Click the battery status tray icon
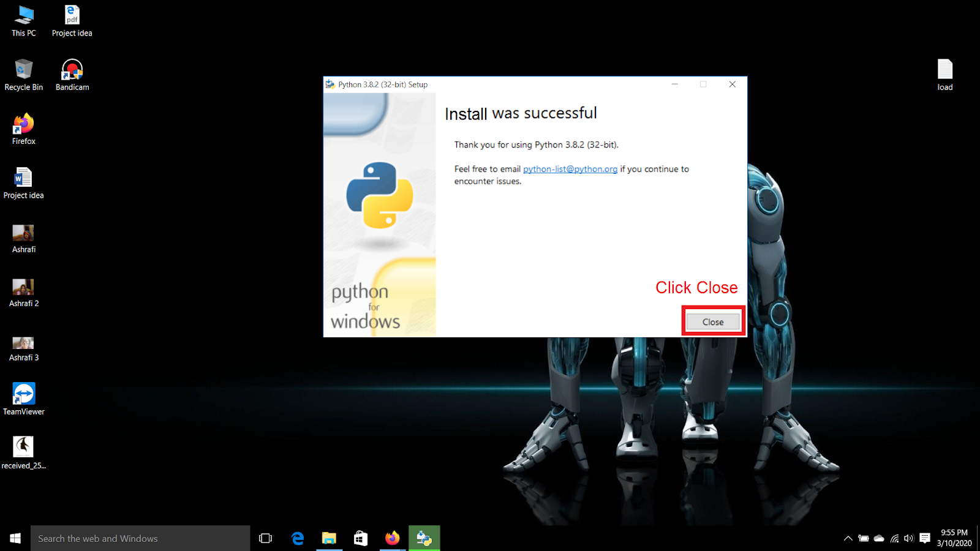 [x=864, y=539]
